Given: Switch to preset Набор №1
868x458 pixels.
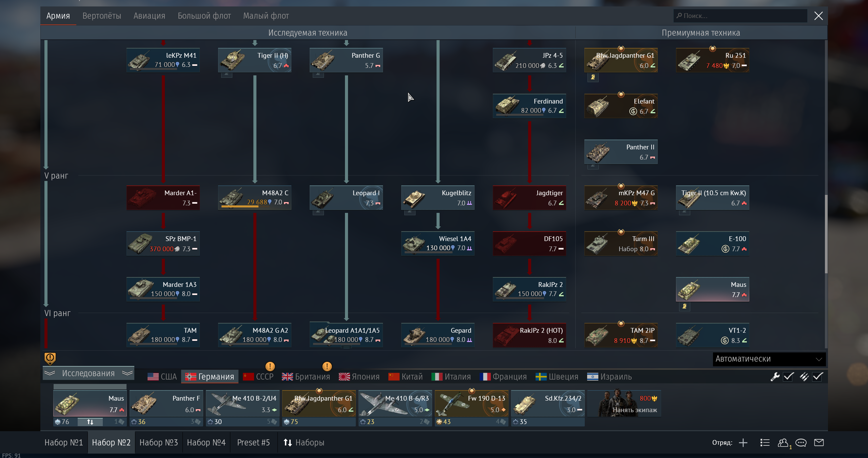Looking at the screenshot, I should pyautogui.click(x=64, y=443).
